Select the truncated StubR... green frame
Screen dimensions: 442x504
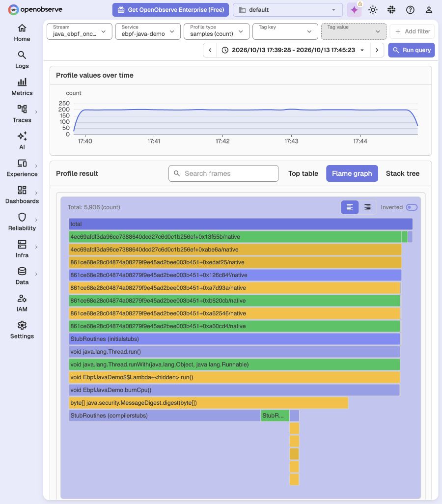click(x=275, y=416)
